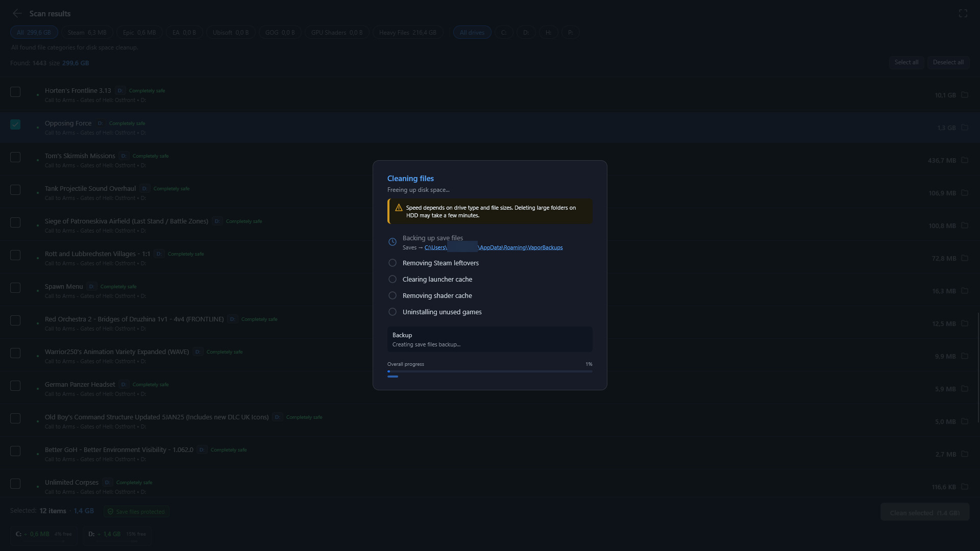
Task: Check Tom's Skirmish Missions checkbox
Action: point(15,157)
